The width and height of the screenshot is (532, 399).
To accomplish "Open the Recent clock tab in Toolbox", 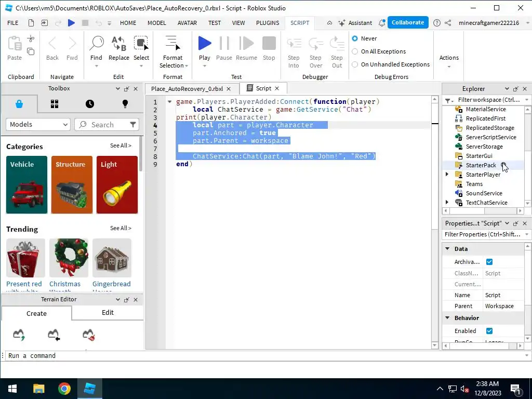I will [x=89, y=104].
